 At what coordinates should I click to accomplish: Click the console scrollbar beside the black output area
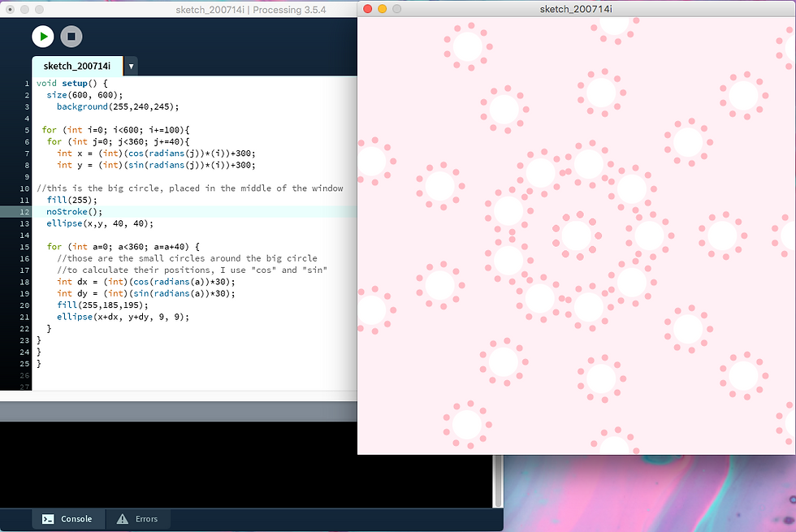[x=499, y=480]
